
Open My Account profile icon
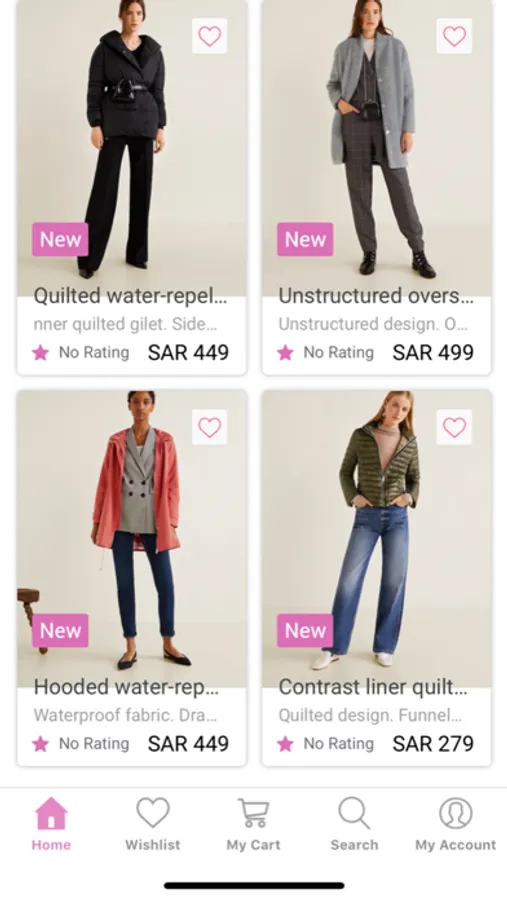tap(455, 813)
